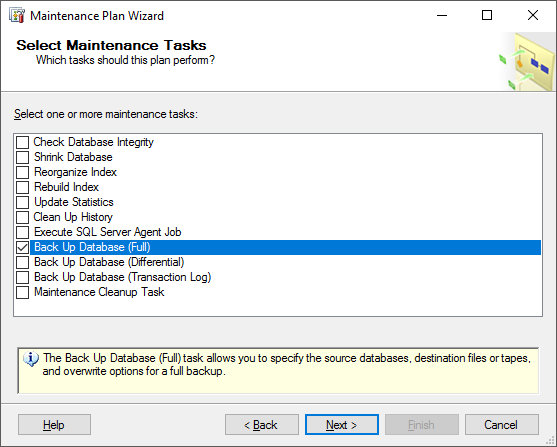Cancel the Maintenance Plan Wizard
This screenshot has height=447, width=557.
pos(502,425)
